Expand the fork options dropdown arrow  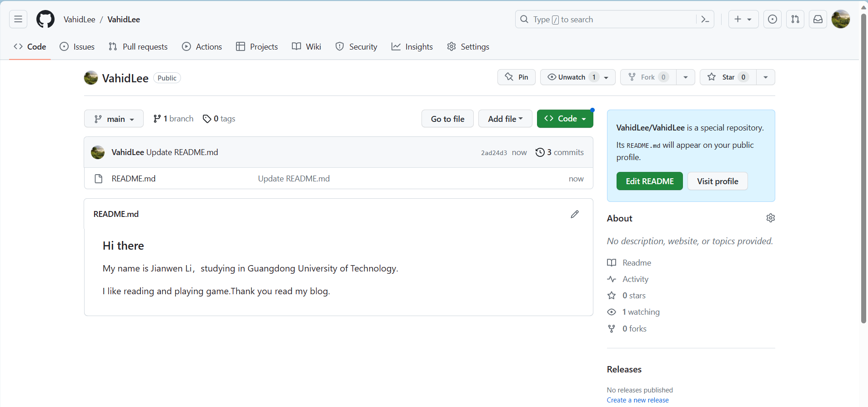(686, 77)
